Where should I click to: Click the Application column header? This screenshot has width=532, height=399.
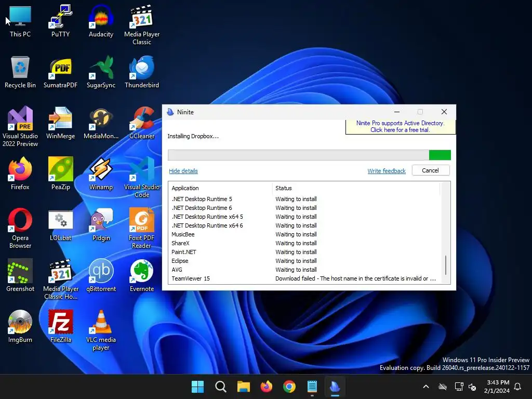click(x=221, y=188)
